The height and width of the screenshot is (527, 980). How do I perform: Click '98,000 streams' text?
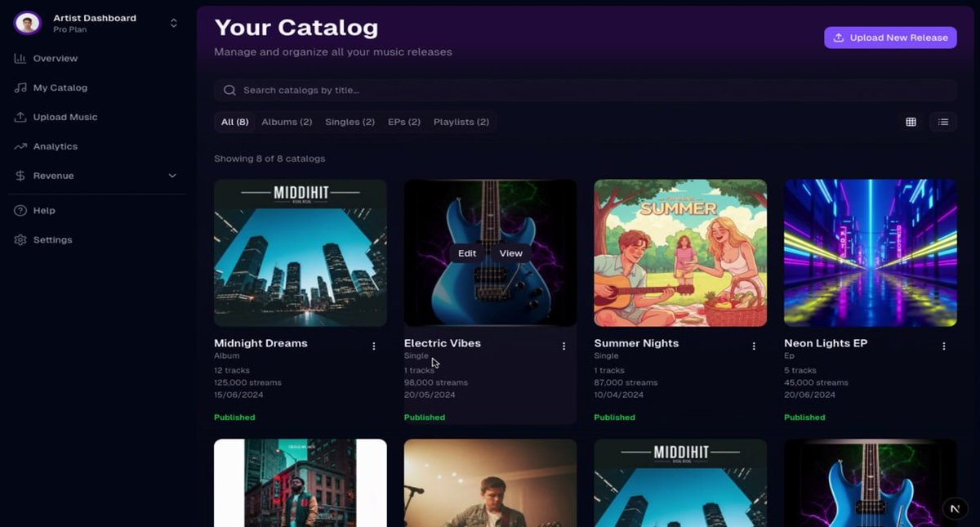(436, 382)
